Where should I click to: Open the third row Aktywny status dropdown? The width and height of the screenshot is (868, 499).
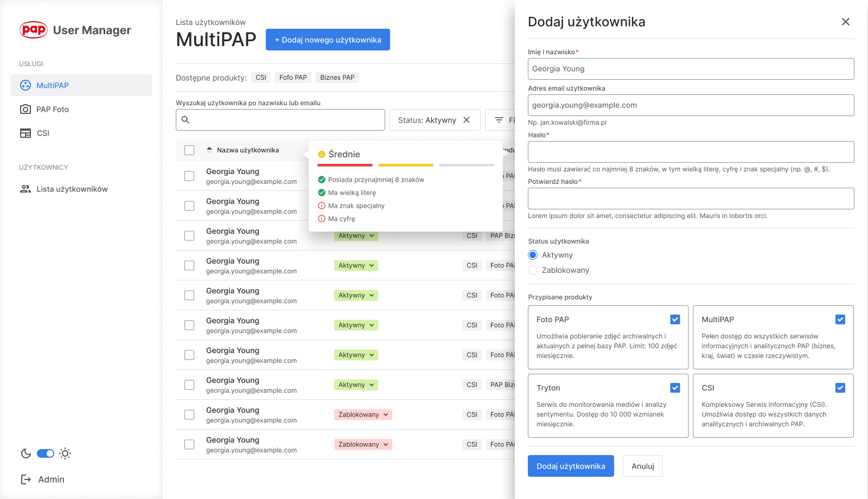(356, 236)
